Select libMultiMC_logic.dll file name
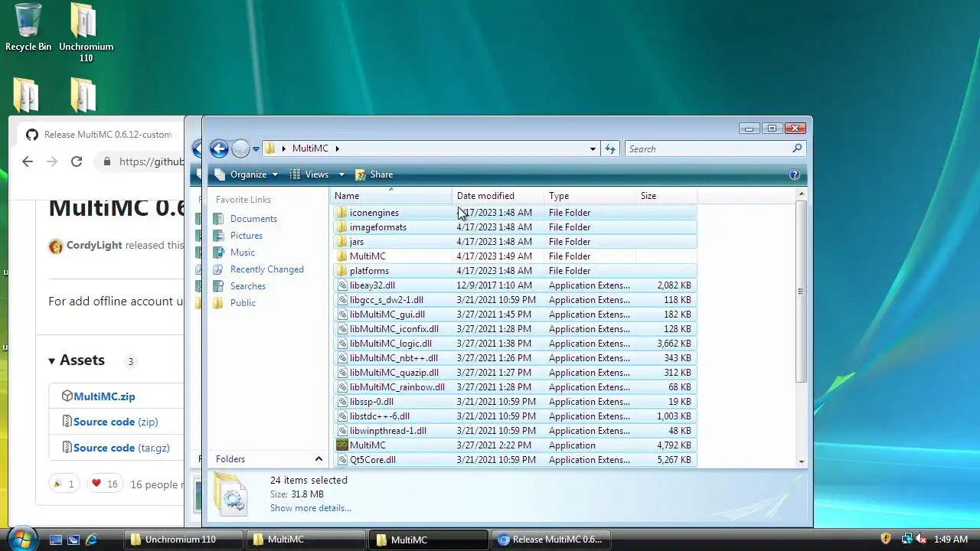This screenshot has width=980, height=551. 390,344
